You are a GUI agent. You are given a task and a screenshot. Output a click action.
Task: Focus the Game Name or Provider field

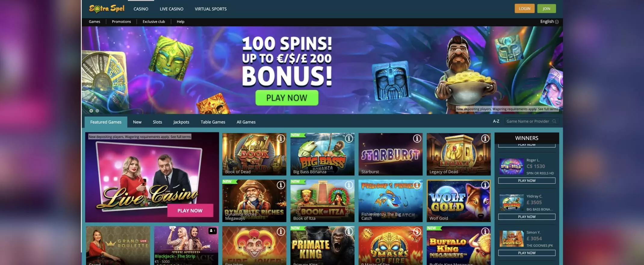point(532,121)
